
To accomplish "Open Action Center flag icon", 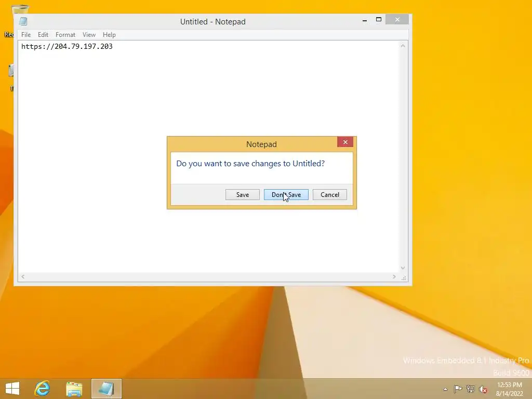I will pos(458,389).
